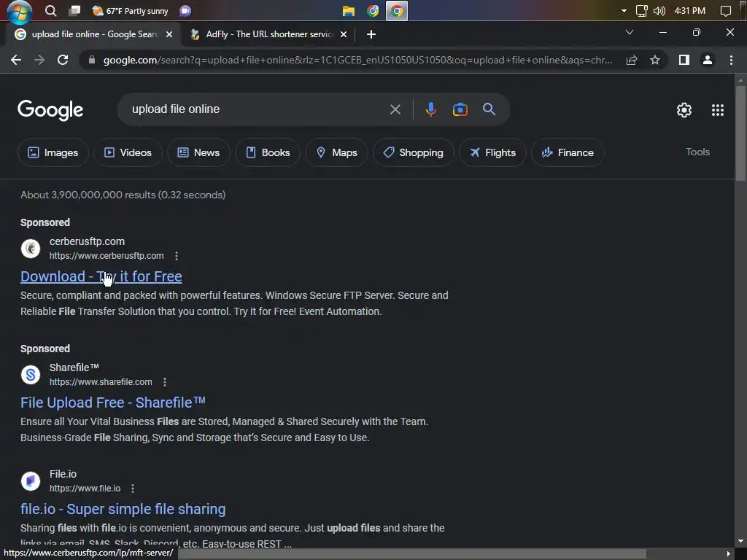
Task: Bookmark this page with the star
Action: click(655, 60)
